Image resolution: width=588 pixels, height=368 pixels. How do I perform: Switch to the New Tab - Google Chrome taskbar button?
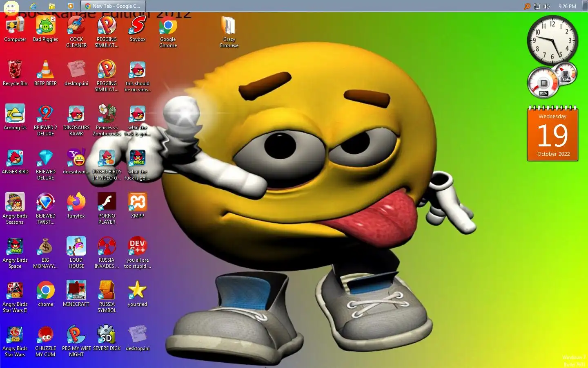[x=113, y=6]
